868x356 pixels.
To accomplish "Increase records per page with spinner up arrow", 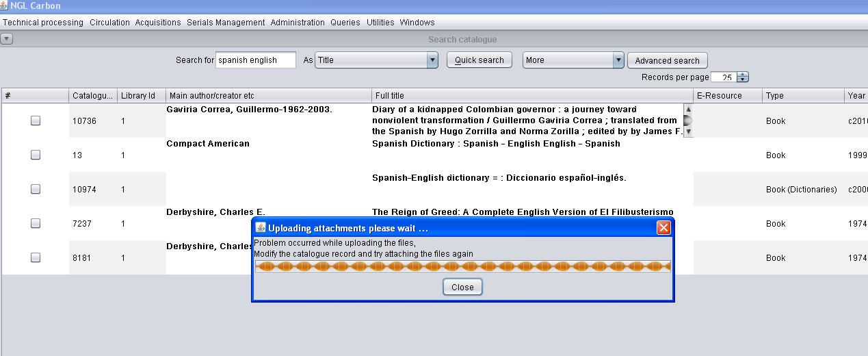I will tap(743, 75).
